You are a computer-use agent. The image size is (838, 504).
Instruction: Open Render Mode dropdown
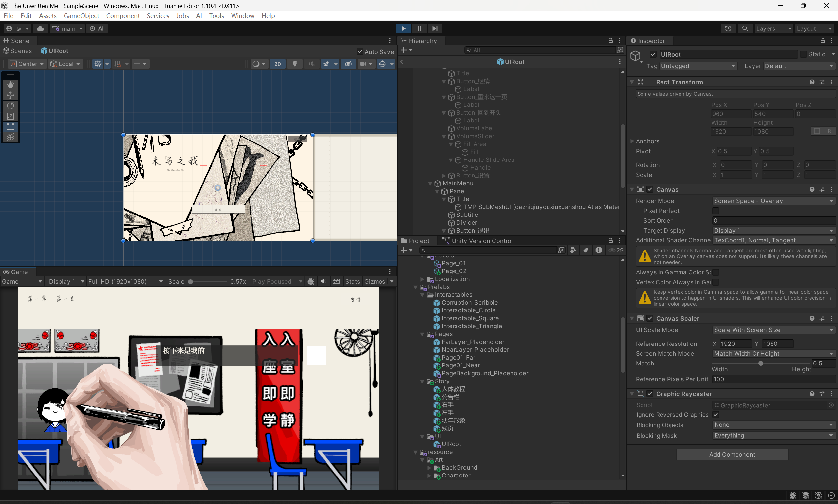(x=773, y=201)
